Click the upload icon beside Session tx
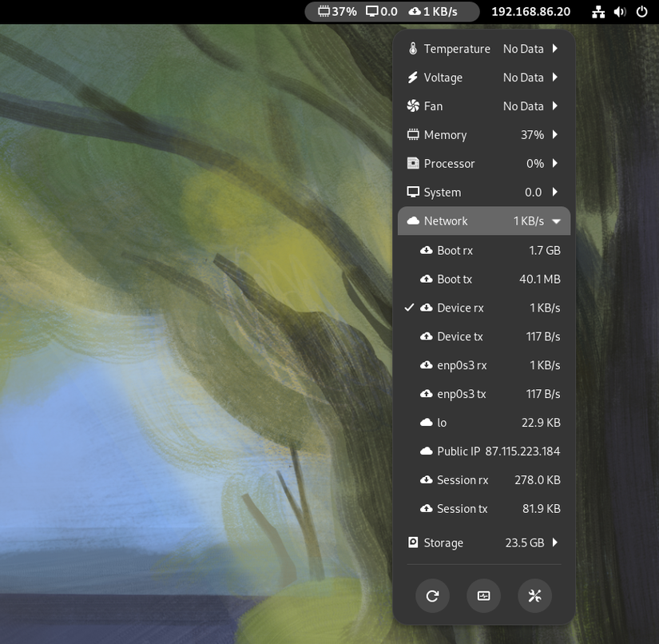659x644 pixels. point(427,509)
